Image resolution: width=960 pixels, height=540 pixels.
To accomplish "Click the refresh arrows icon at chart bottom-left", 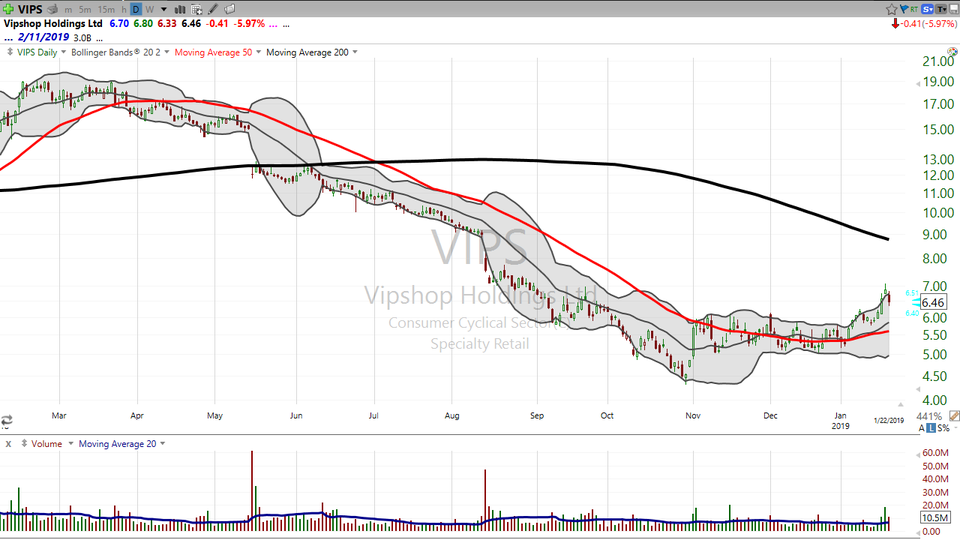I will [6, 421].
